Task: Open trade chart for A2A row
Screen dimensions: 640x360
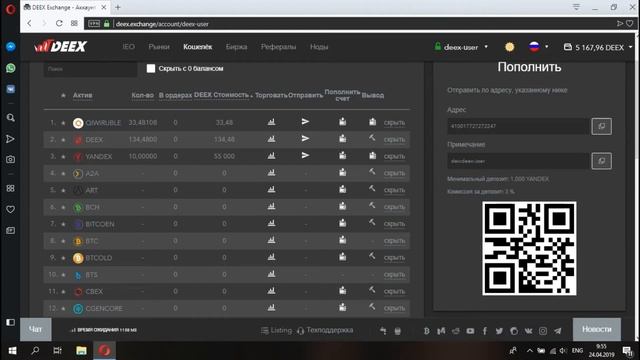Action: tap(271, 173)
